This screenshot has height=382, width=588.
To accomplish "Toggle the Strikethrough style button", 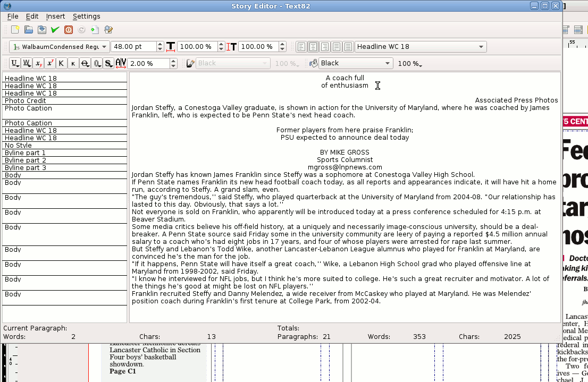I will (x=85, y=63).
